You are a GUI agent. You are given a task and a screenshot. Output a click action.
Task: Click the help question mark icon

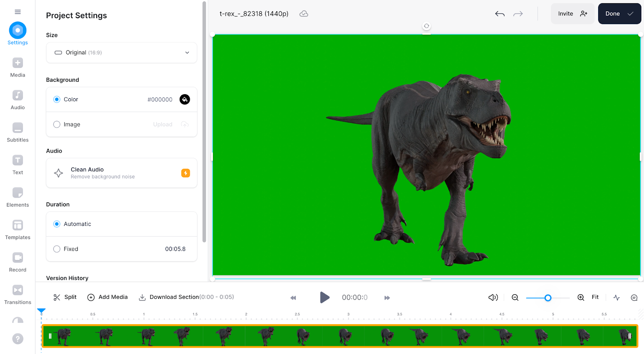coord(18,339)
